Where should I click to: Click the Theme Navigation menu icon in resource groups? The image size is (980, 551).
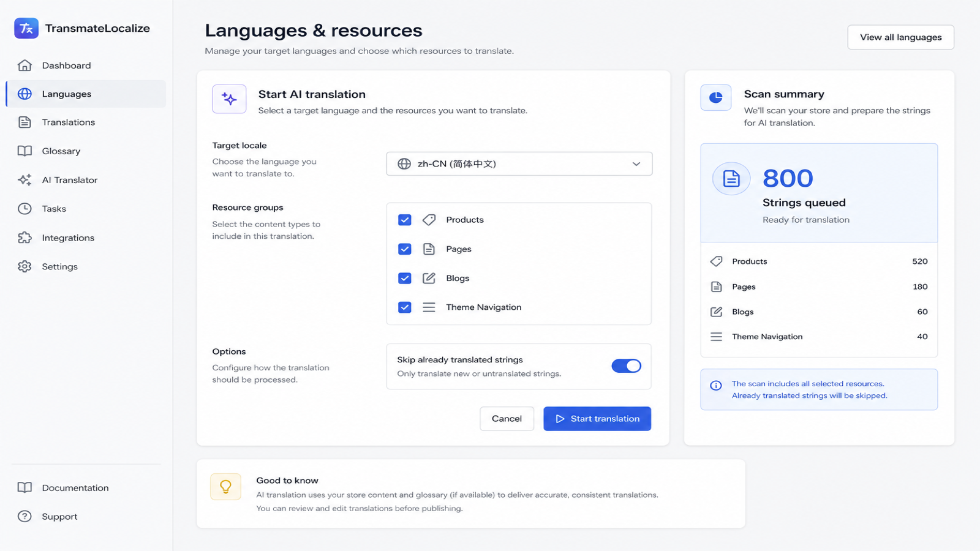tap(429, 307)
